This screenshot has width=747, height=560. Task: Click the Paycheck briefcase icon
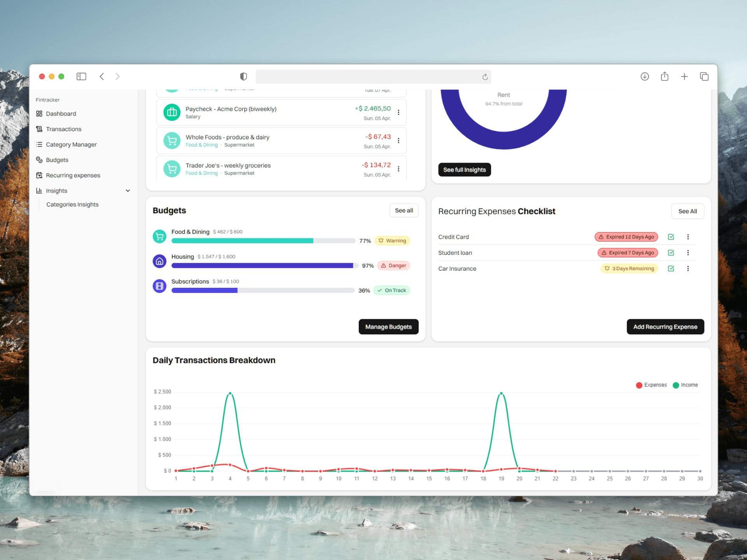[172, 112]
